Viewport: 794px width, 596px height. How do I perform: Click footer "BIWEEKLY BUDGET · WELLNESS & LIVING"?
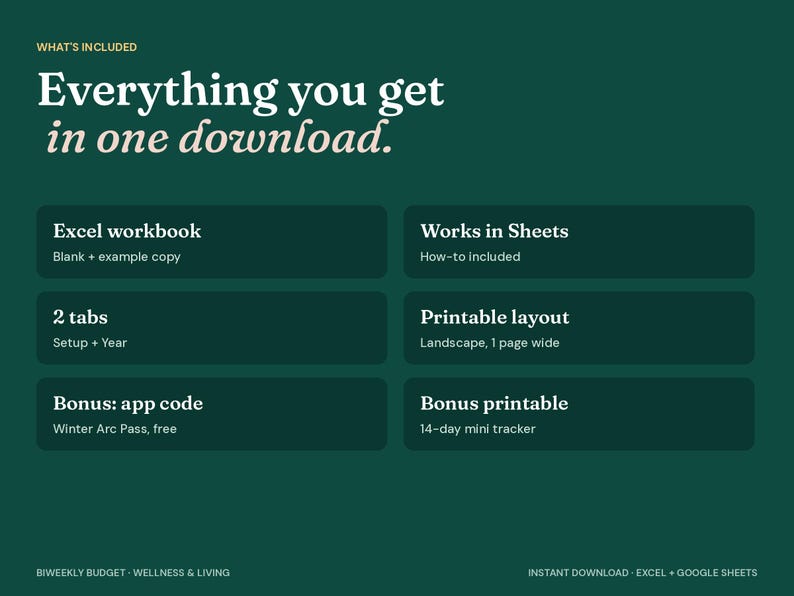pos(133,573)
